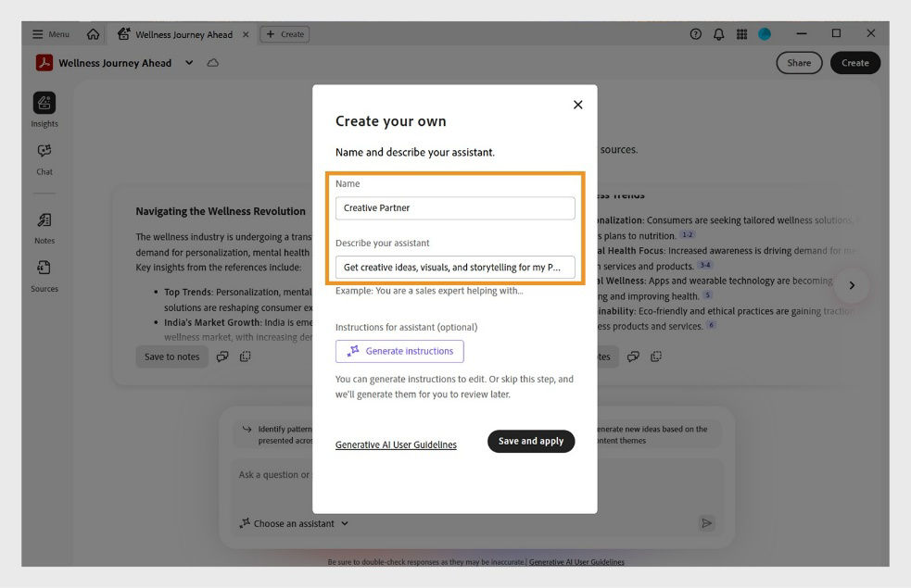Open the notifications bell
911x588 pixels.
pos(718,33)
